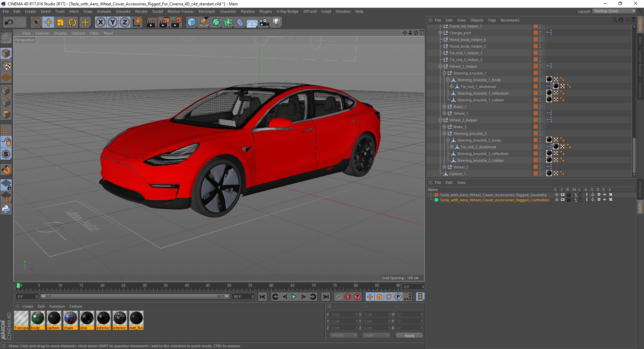The width and height of the screenshot is (644, 349).
Task: Open Edit Render Settings icon
Action: [176, 22]
